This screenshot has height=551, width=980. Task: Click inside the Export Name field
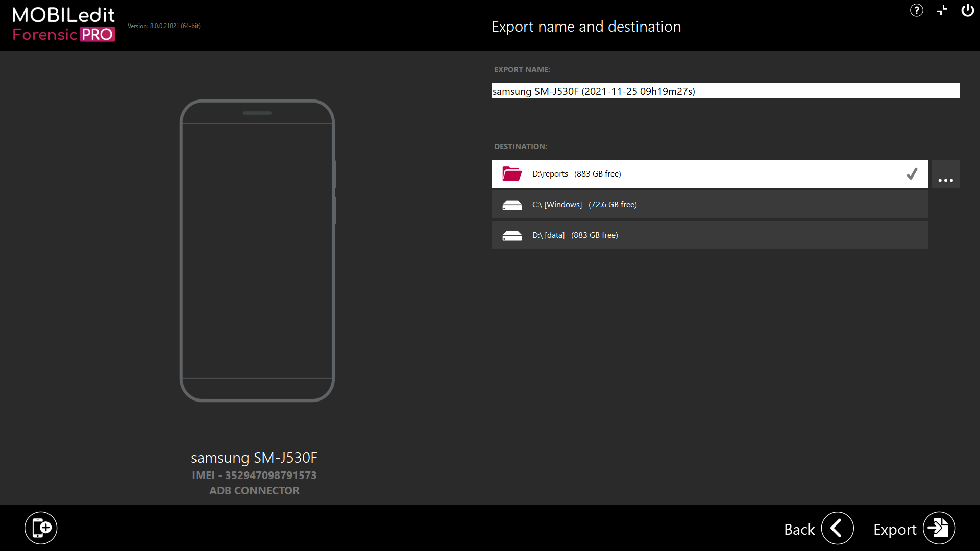tap(725, 91)
